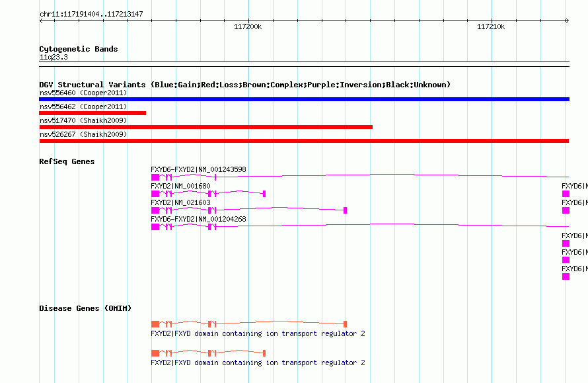588x383 pixels.
Task: Select the 11q23.3 band label
Action: coord(54,57)
